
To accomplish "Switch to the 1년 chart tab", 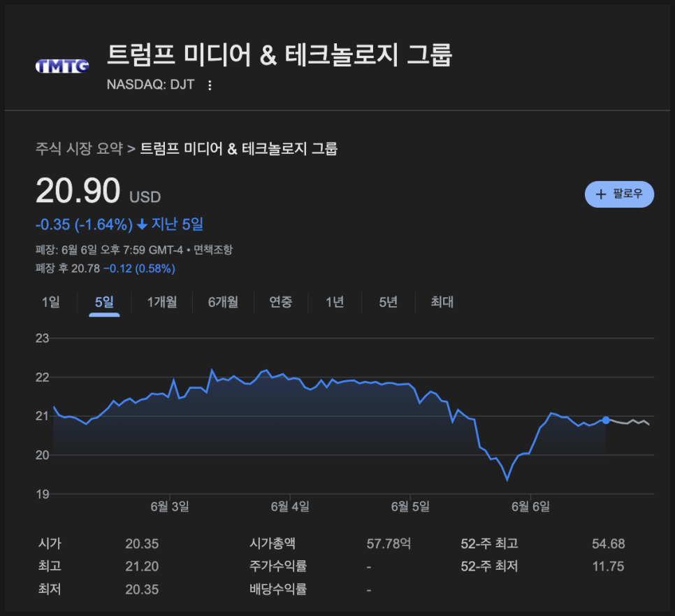I will pyautogui.click(x=335, y=302).
